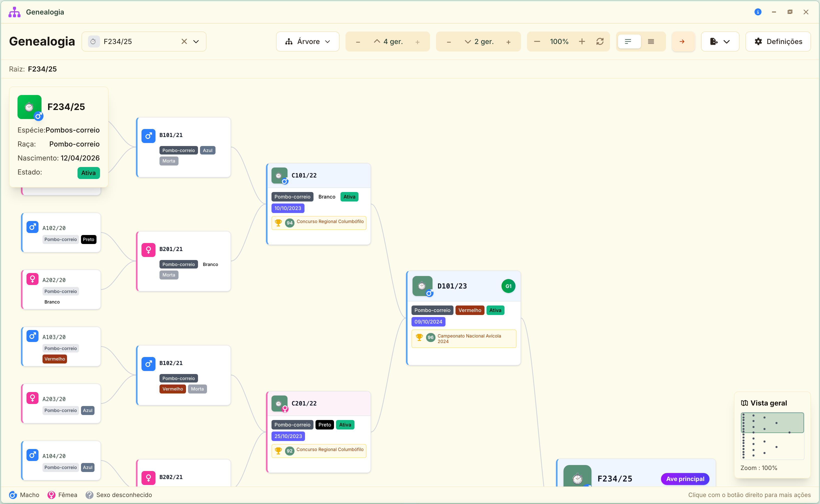Viewport: 820px width, 504px height.
Task: Click the blue info icon in title bar
Action: [x=758, y=12]
